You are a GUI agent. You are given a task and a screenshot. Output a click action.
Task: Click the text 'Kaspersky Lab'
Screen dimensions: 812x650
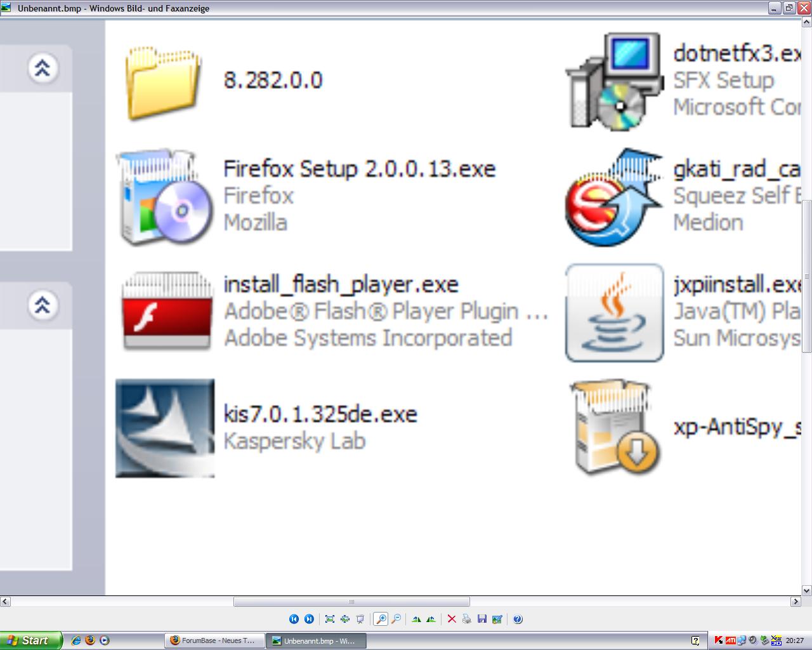294,441
